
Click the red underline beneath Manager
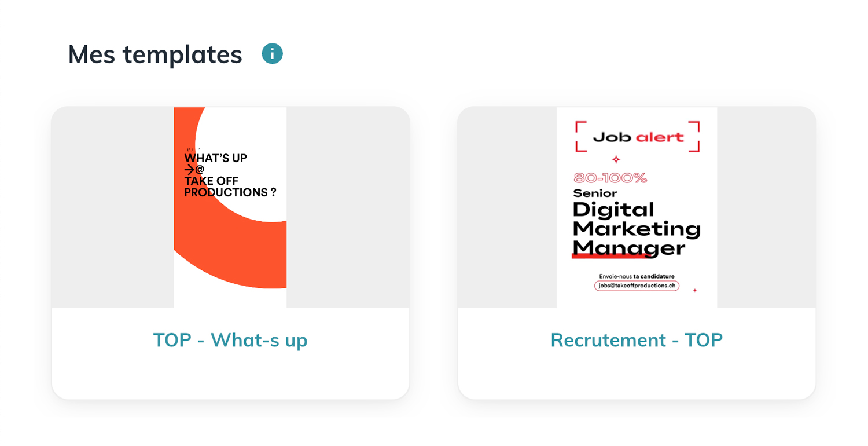click(596, 255)
